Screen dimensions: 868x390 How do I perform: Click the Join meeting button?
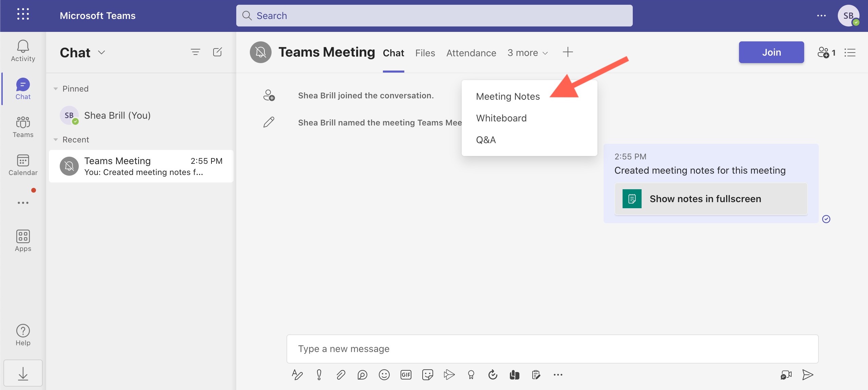(x=771, y=52)
